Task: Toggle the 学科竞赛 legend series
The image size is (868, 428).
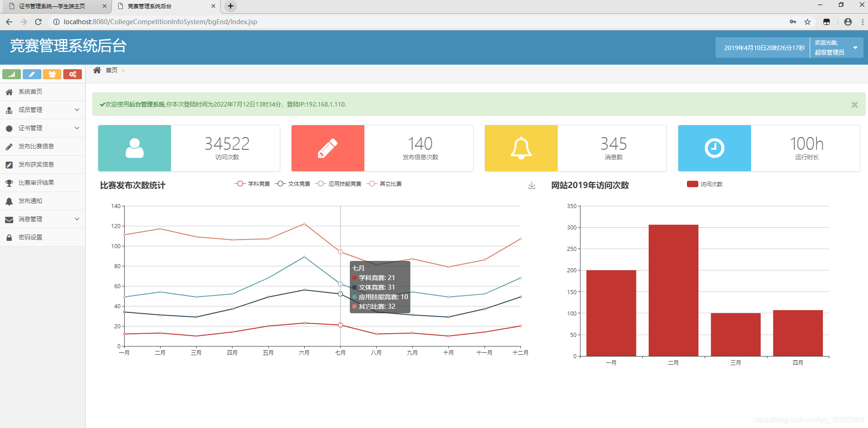Action: point(252,184)
